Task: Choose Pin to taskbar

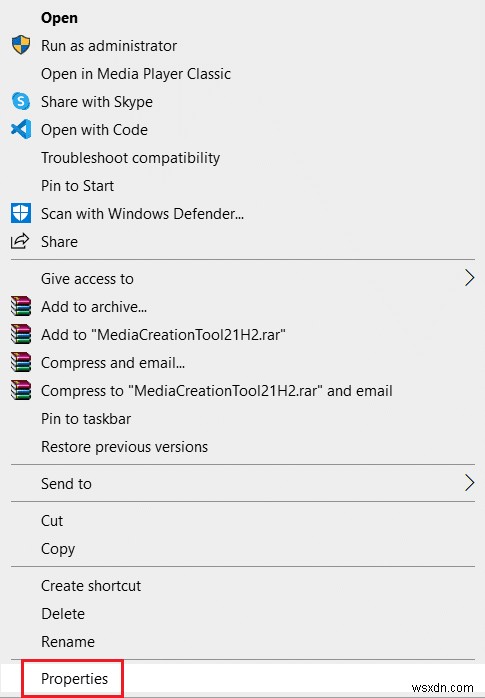Action: pos(86,419)
